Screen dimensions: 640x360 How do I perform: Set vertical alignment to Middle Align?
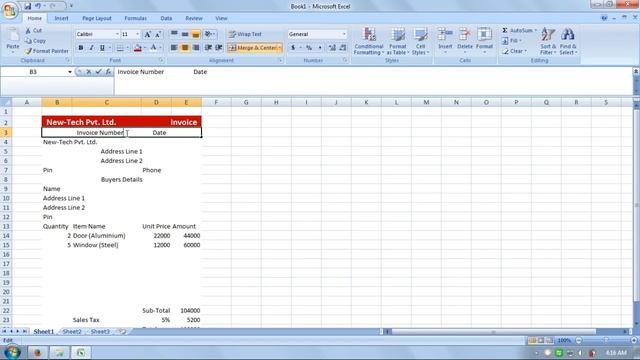[185, 34]
